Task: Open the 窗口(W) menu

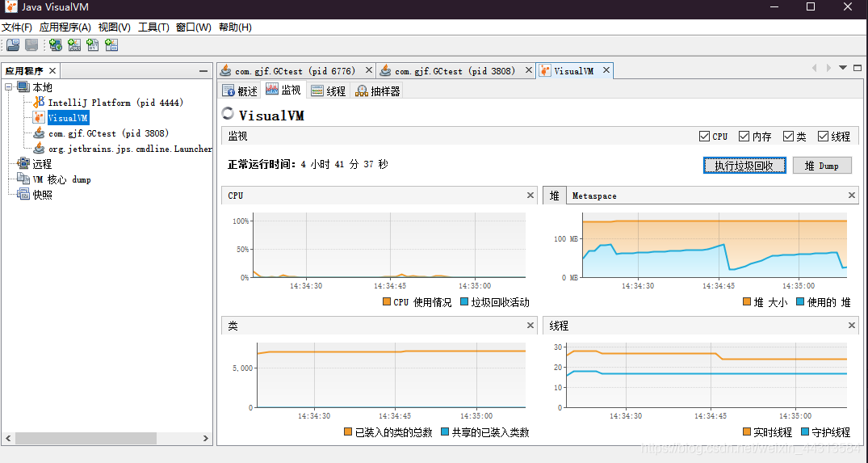Action: coord(193,27)
